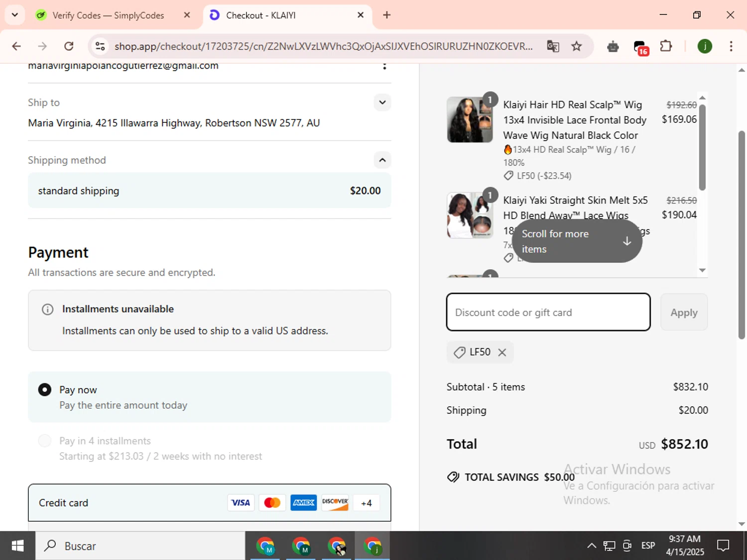Click the Visa card logo
Viewport: 747px width, 560px height.
(241, 503)
